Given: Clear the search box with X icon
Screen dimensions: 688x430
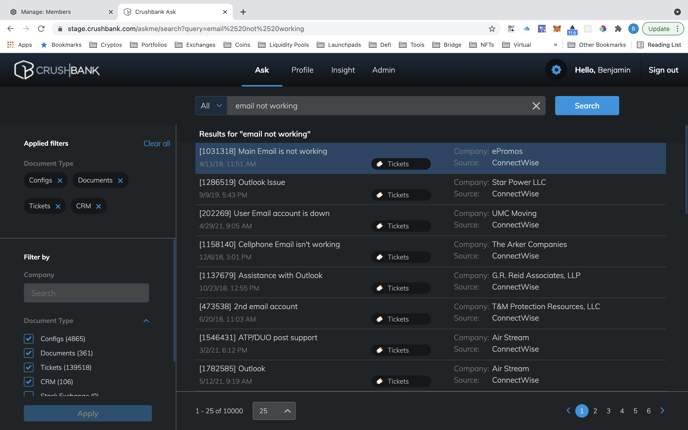Looking at the screenshot, I should click(536, 106).
